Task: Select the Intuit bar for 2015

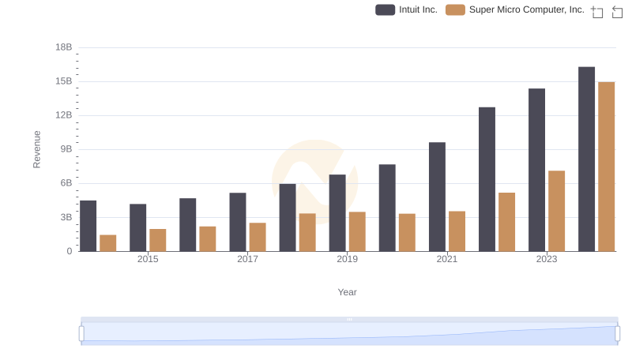Action: 137,227
